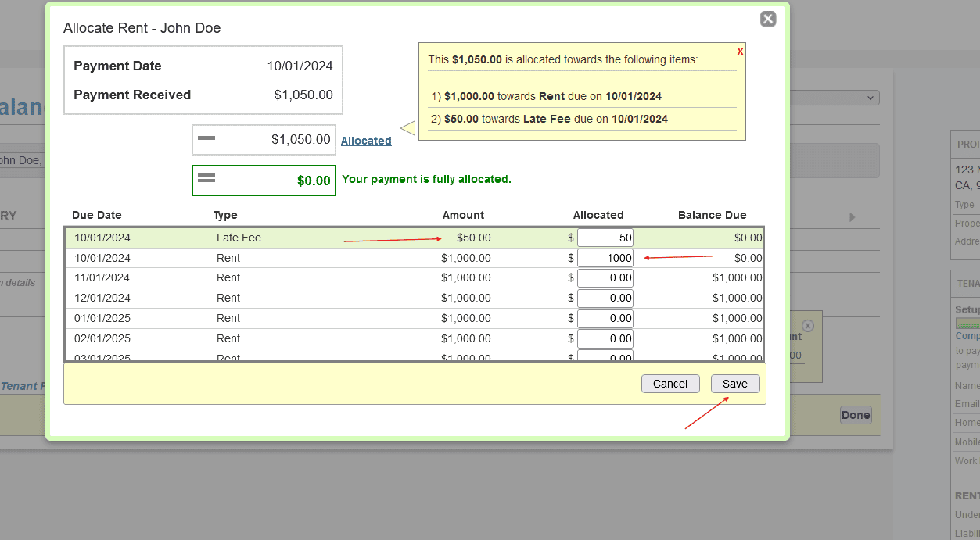Select the 02/01/2025 Rent row

313,338
